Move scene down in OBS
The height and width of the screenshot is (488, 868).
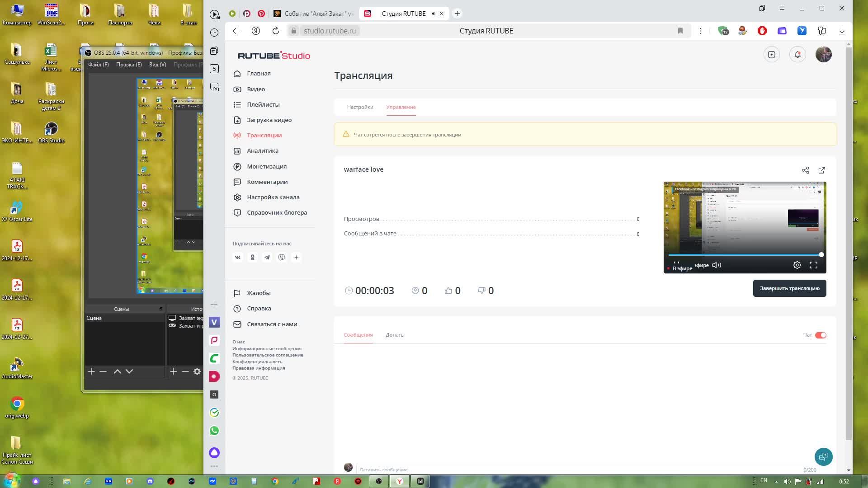129,371
